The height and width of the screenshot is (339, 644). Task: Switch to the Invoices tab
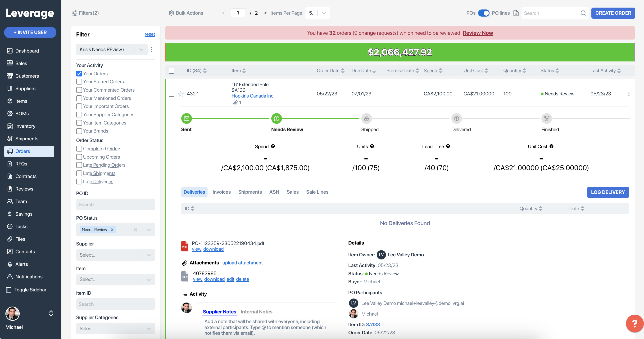pyautogui.click(x=222, y=192)
